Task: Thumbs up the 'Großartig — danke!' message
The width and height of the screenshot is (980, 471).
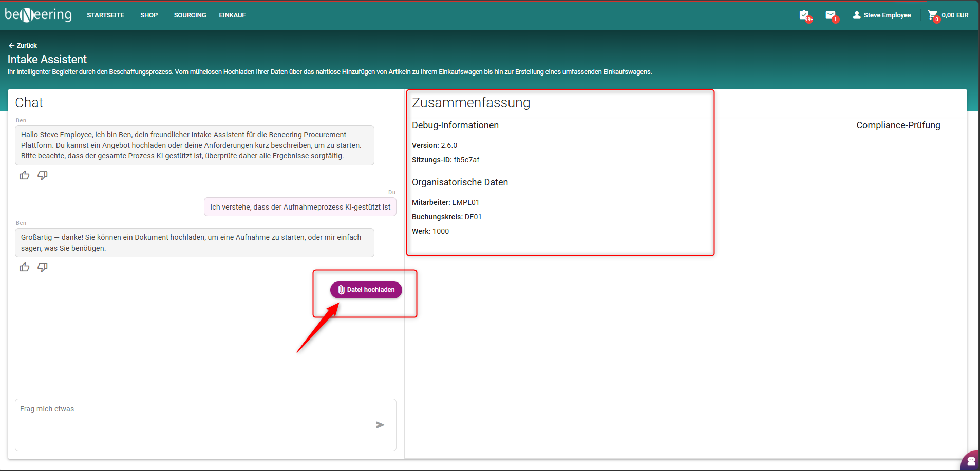Action: click(24, 267)
